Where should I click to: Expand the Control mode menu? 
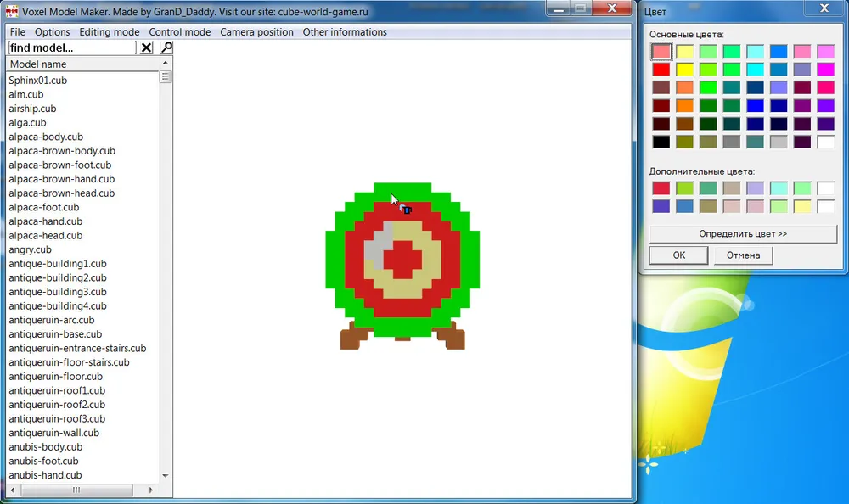pos(179,32)
